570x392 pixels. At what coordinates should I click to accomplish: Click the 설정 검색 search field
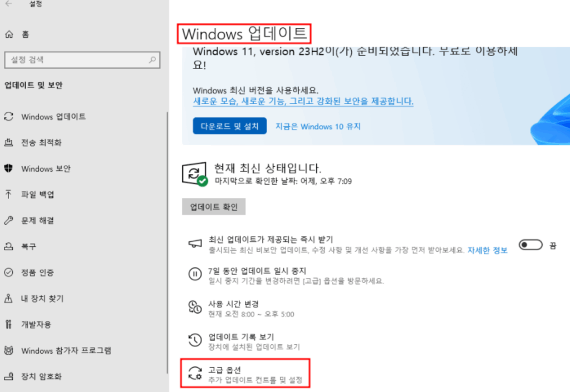82,60
